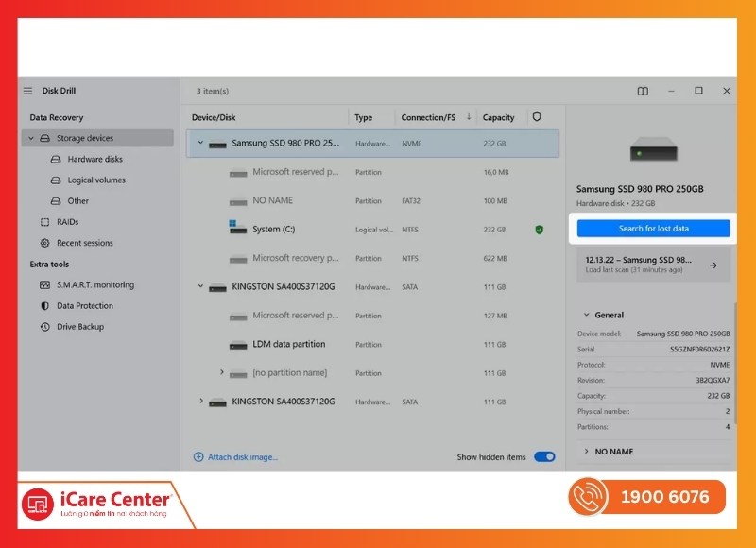This screenshot has height=548, width=756.
Task: Click the green shield on System (C:)
Action: click(538, 230)
